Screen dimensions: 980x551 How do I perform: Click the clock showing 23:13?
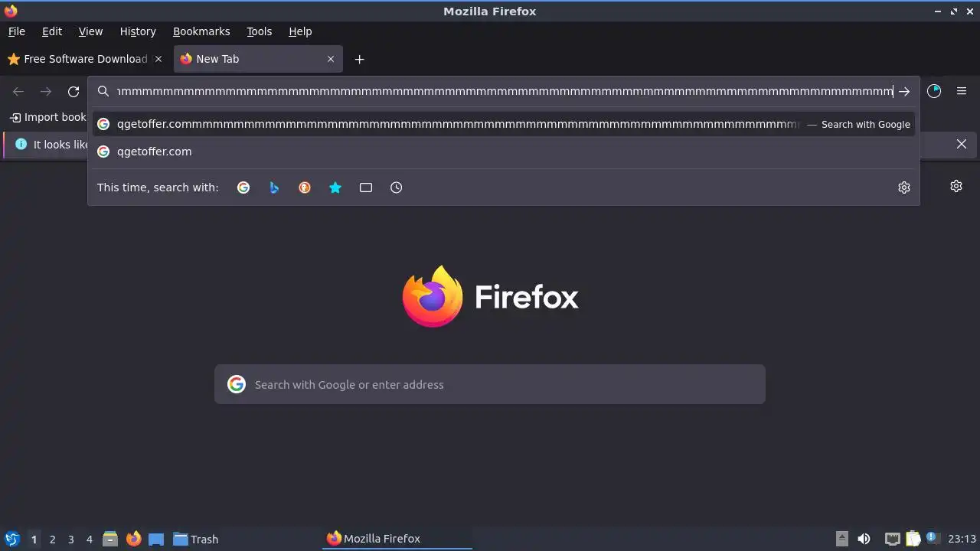962,539
